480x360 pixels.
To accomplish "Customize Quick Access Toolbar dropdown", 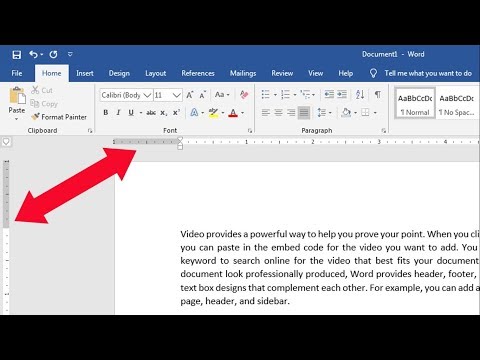I will [70, 54].
